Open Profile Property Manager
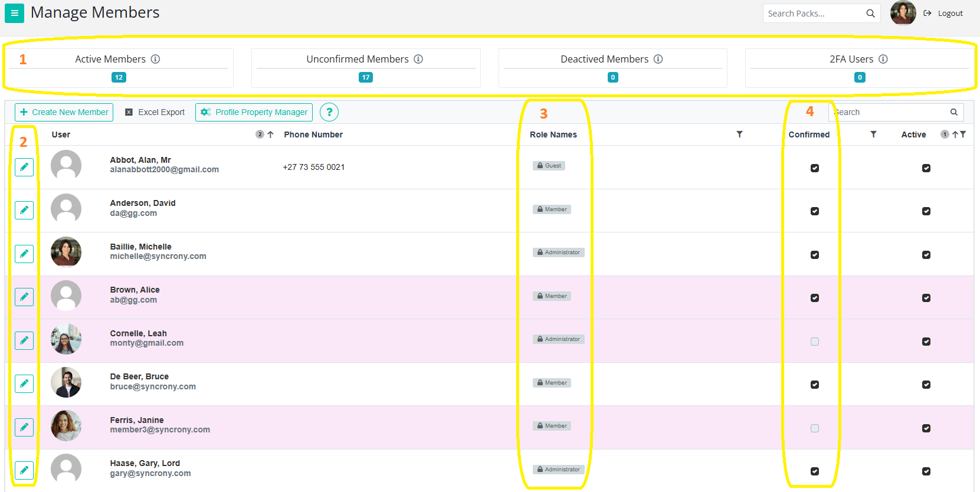 pos(254,112)
